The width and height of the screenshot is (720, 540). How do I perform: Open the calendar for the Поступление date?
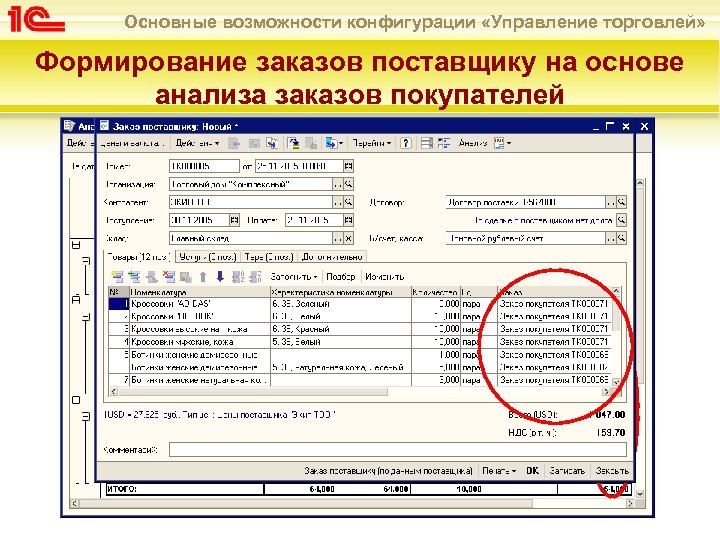pyautogui.click(x=234, y=220)
